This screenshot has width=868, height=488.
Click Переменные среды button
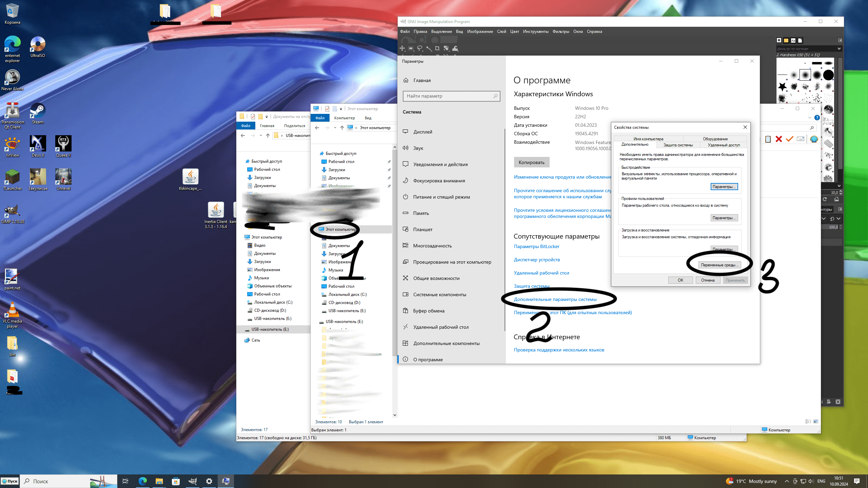click(x=720, y=265)
